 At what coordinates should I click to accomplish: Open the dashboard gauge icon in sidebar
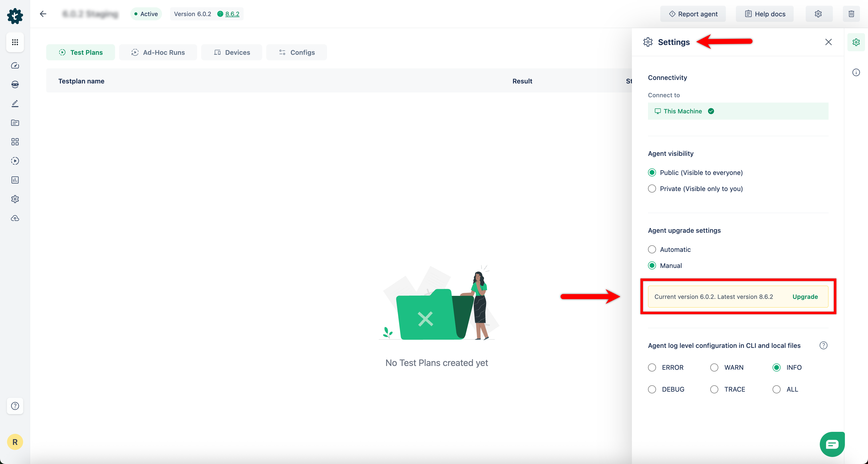coord(15,65)
